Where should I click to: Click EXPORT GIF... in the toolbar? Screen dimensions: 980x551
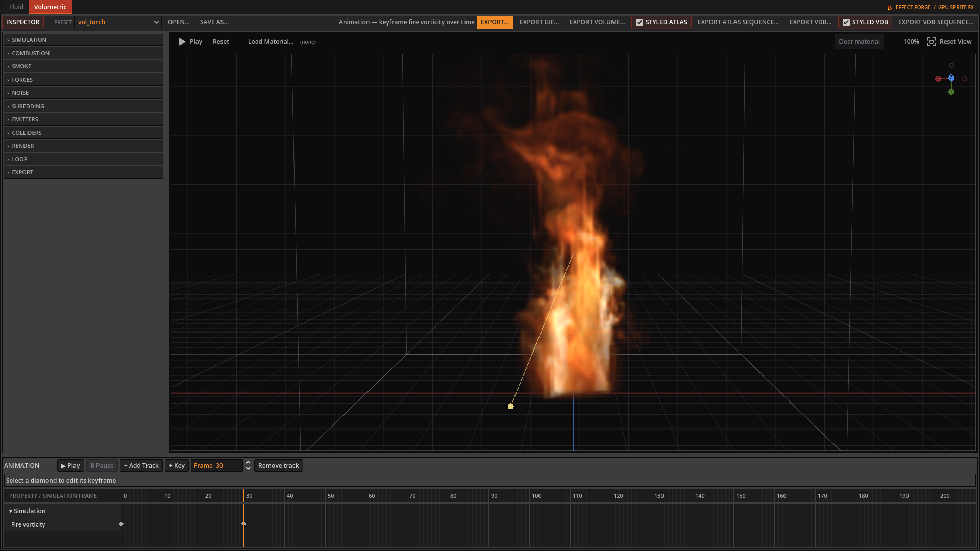[539, 22]
